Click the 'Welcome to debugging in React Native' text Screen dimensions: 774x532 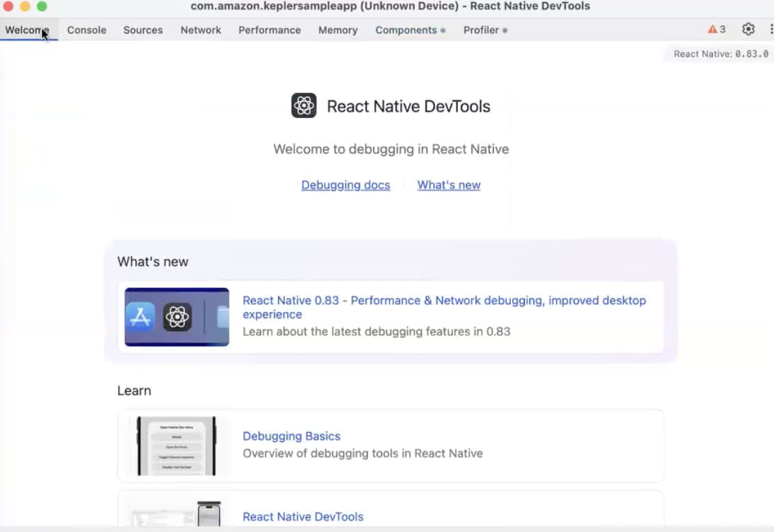tap(391, 149)
